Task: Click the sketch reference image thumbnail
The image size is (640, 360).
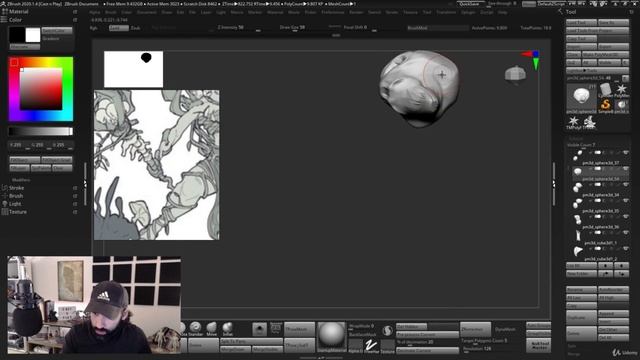Action: point(157,165)
